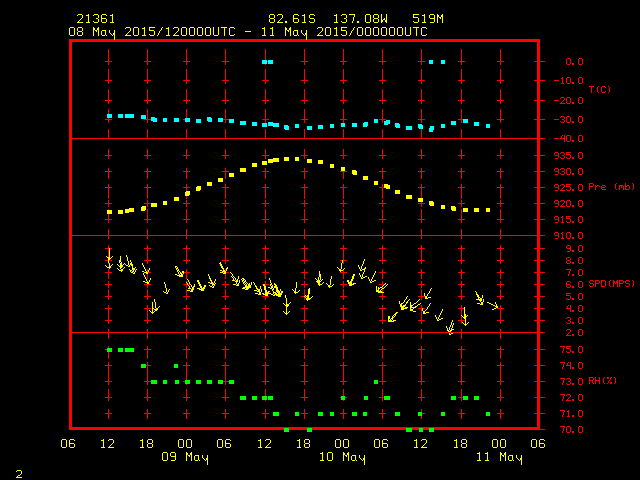Click the 910.0 pressure tick label
The image size is (640, 480).
pos(569,236)
